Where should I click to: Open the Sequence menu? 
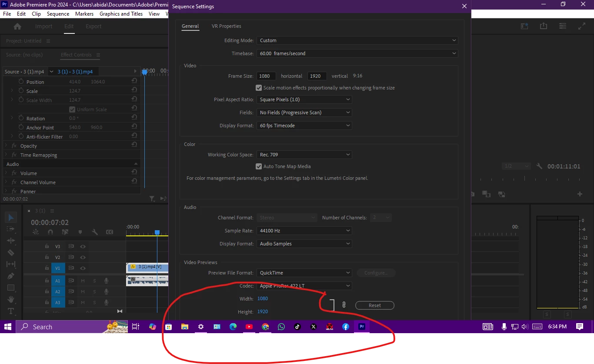pyautogui.click(x=58, y=14)
